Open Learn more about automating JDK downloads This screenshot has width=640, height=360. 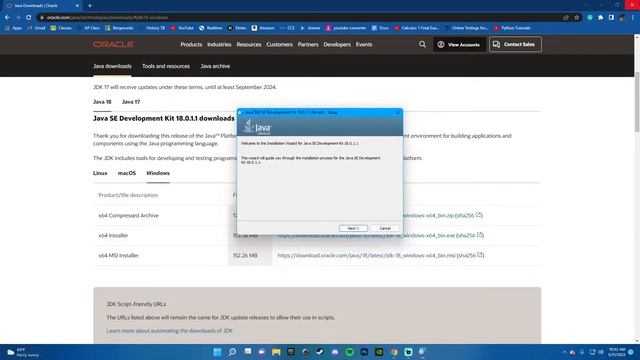tap(169, 331)
